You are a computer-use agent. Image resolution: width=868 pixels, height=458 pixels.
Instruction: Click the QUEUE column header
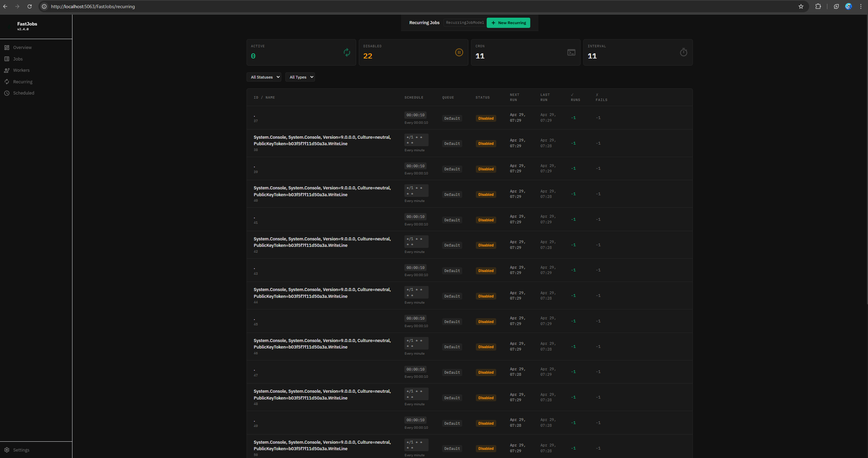coord(448,98)
